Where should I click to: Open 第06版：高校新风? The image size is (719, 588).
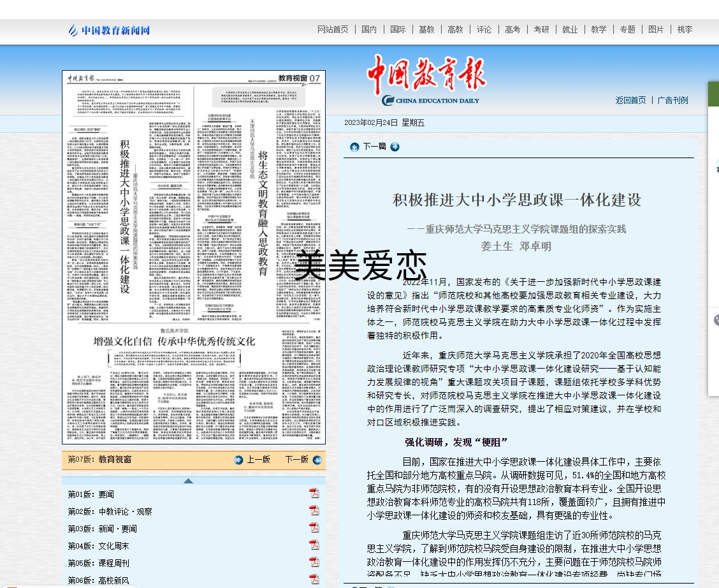(x=99, y=580)
